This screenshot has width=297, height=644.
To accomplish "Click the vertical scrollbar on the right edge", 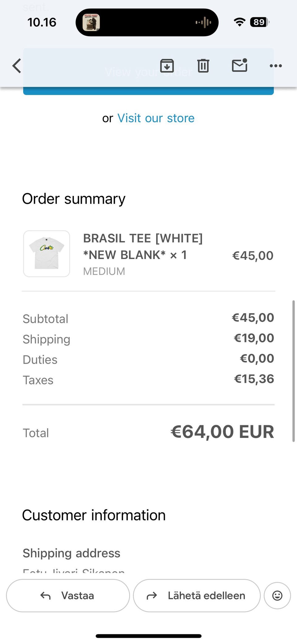I will point(293,371).
